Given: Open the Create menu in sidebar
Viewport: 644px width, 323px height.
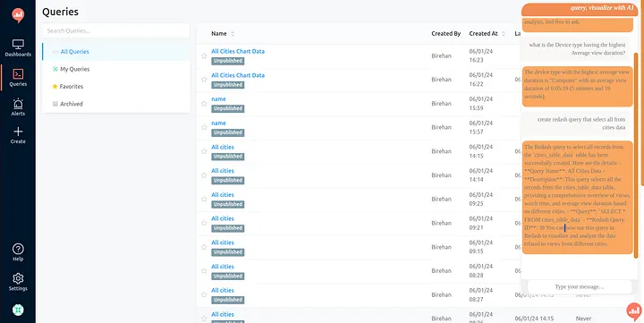Looking at the screenshot, I should coord(18,136).
